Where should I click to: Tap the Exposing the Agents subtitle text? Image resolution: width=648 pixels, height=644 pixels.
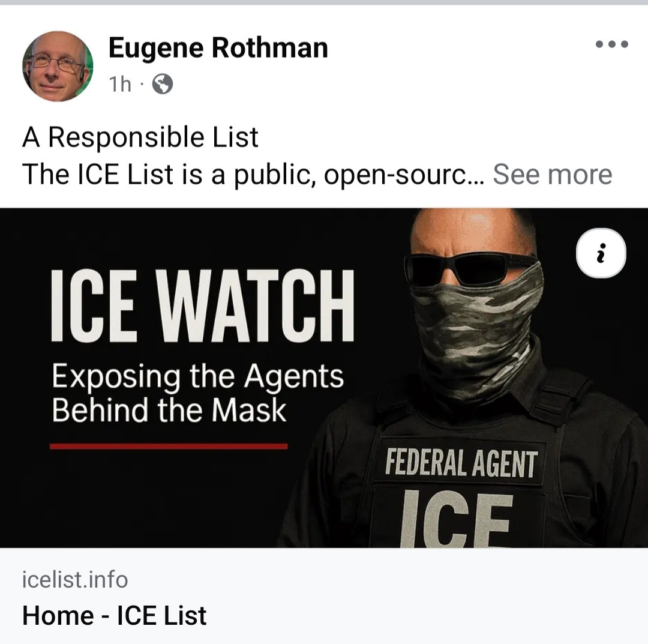(197, 376)
